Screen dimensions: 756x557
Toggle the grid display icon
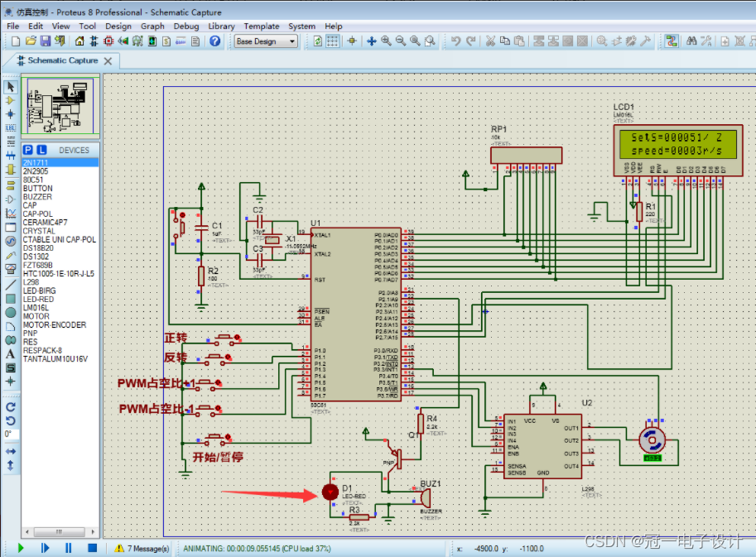coord(332,41)
